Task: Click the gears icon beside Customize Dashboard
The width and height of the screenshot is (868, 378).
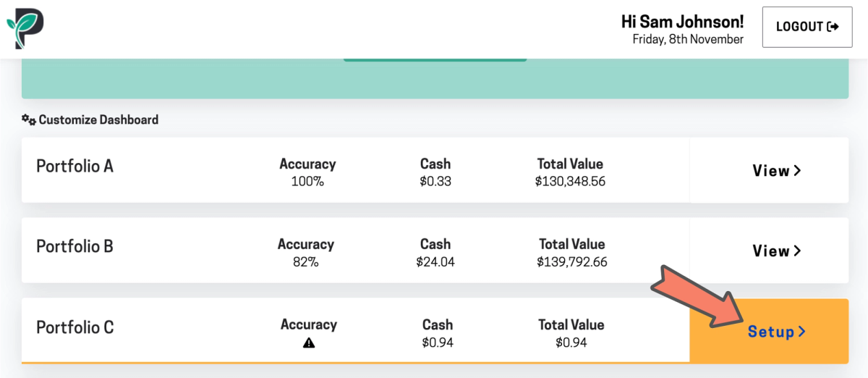Action: (29, 119)
